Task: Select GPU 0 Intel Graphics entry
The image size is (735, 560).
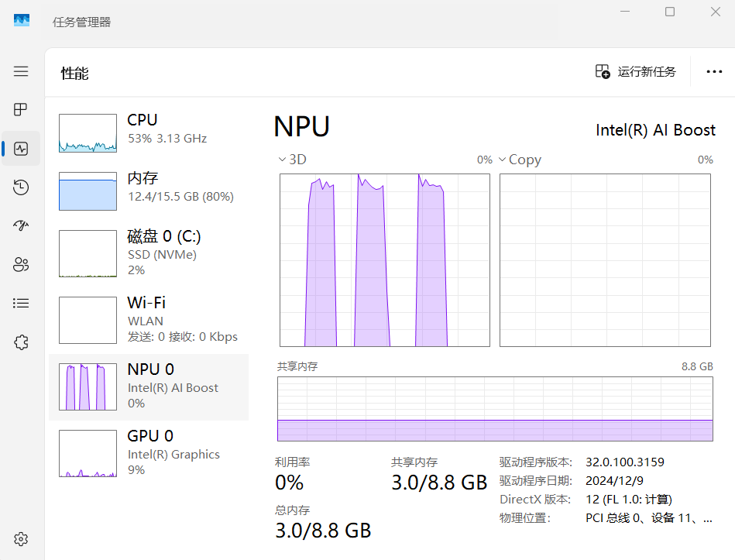Action: click(149, 453)
